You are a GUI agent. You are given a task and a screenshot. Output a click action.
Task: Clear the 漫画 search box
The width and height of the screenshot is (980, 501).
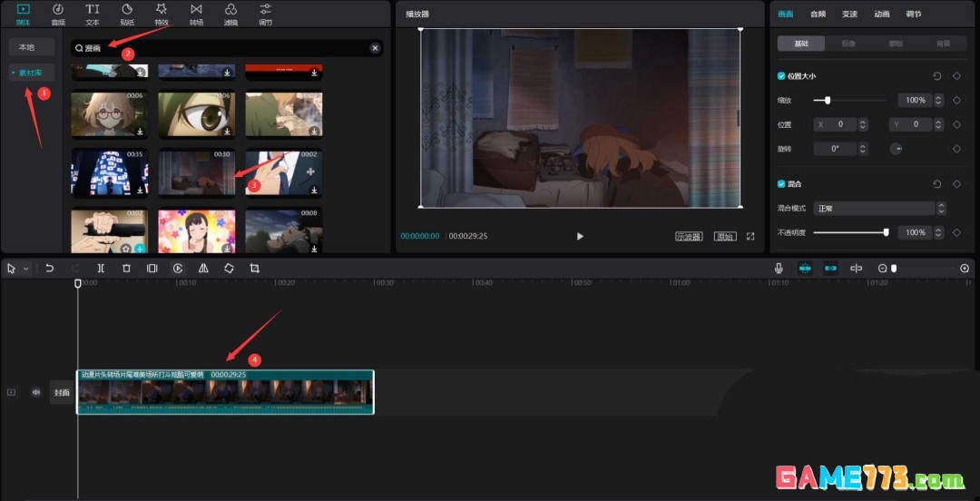click(375, 48)
